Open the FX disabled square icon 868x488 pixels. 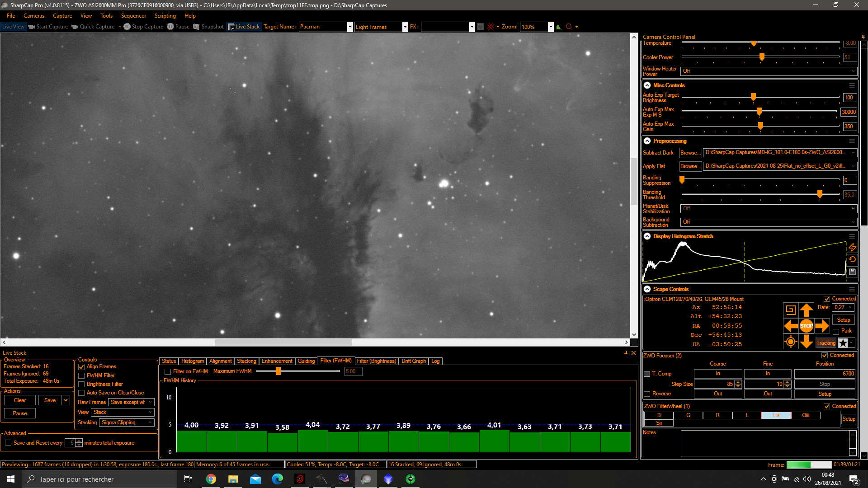point(481,27)
